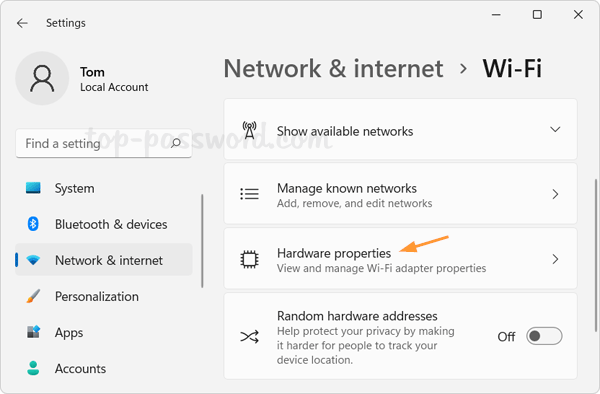The width and height of the screenshot is (600, 394).
Task: Toggle Random hardware addresses switch
Action: (544, 336)
